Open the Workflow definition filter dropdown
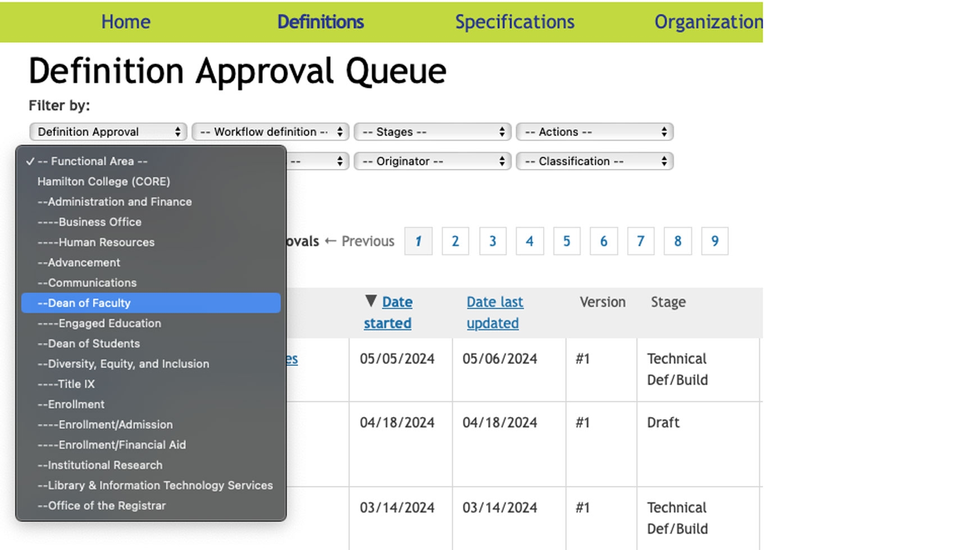This screenshot has height=550, width=980. (x=270, y=132)
